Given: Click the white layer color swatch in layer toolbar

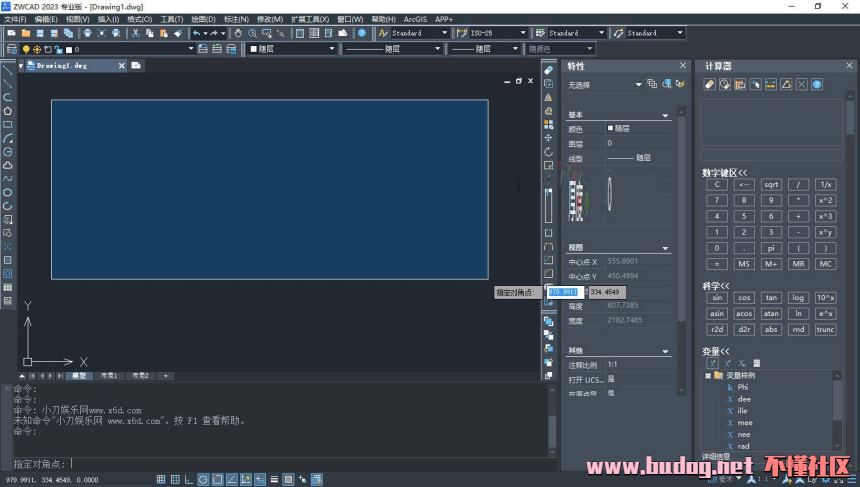Looking at the screenshot, I should [x=69, y=49].
